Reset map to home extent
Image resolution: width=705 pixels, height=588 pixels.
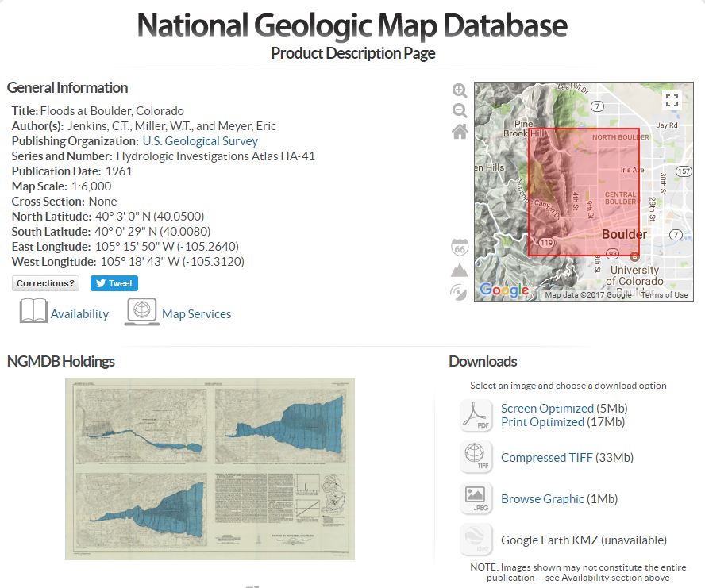tap(460, 133)
